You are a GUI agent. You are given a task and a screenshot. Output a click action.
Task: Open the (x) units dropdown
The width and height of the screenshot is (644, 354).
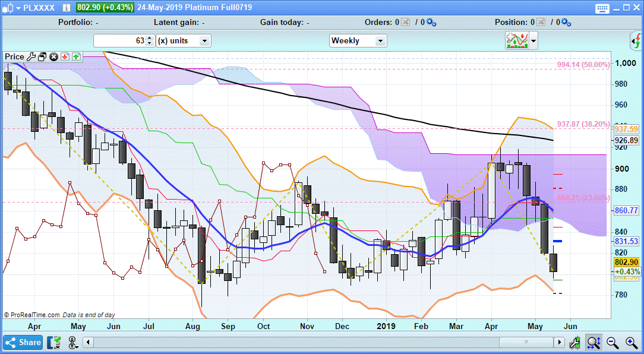click(x=183, y=40)
